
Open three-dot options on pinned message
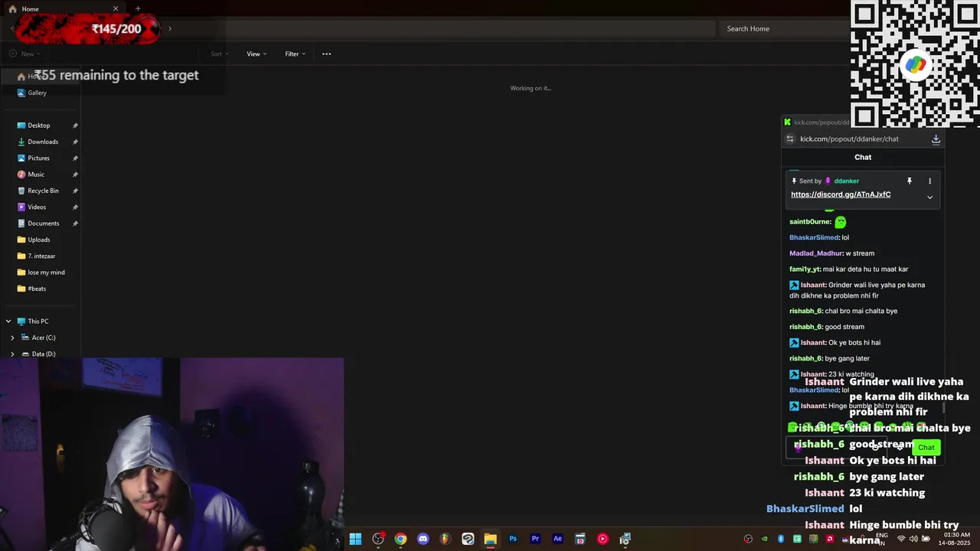click(x=930, y=181)
